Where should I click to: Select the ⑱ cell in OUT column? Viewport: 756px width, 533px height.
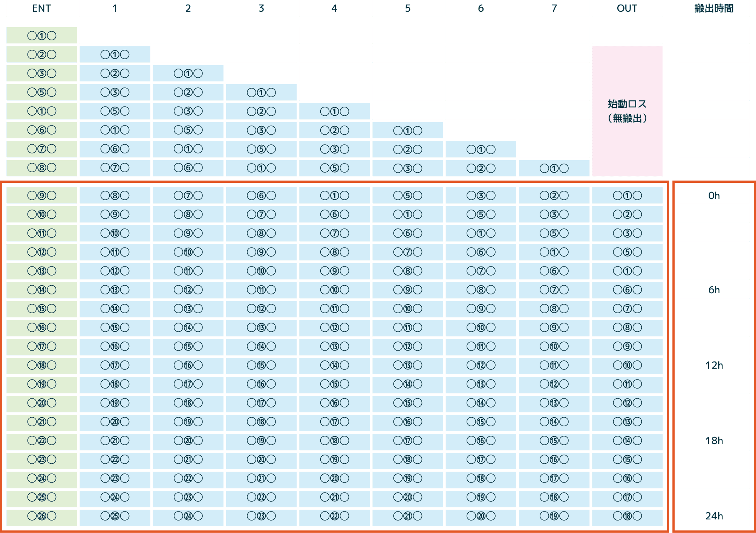point(627,518)
